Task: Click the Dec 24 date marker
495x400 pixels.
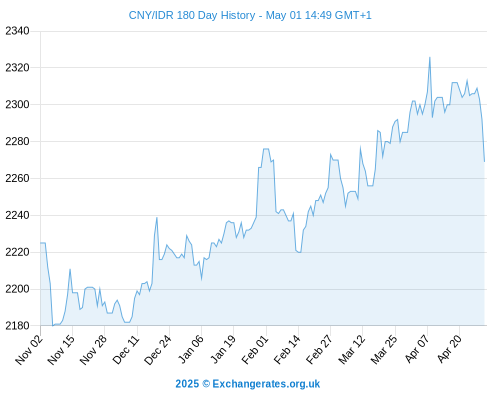Action: [x=158, y=349]
